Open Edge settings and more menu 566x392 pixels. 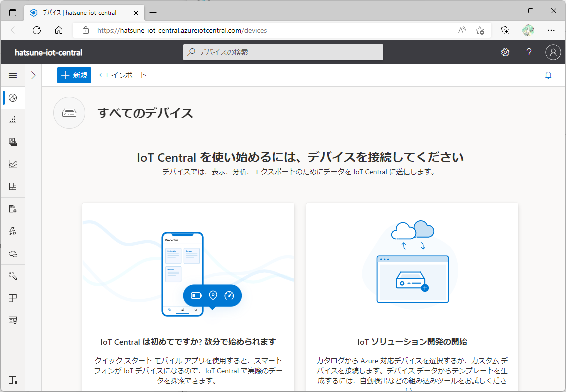tap(551, 30)
